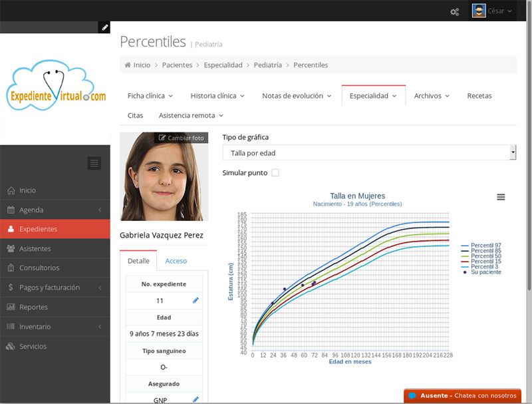Edit the Asegurado GNP pencil icon
The height and width of the screenshot is (404, 532).
click(x=196, y=399)
